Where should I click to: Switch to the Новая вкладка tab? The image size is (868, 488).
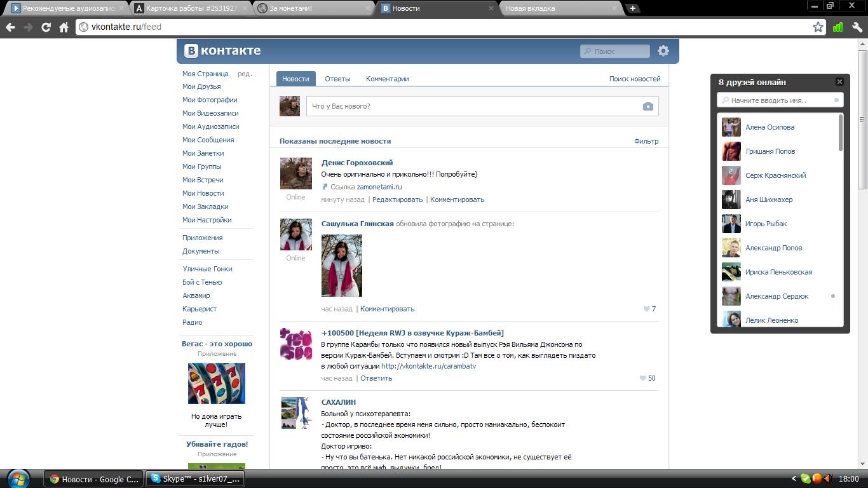pyautogui.click(x=560, y=8)
